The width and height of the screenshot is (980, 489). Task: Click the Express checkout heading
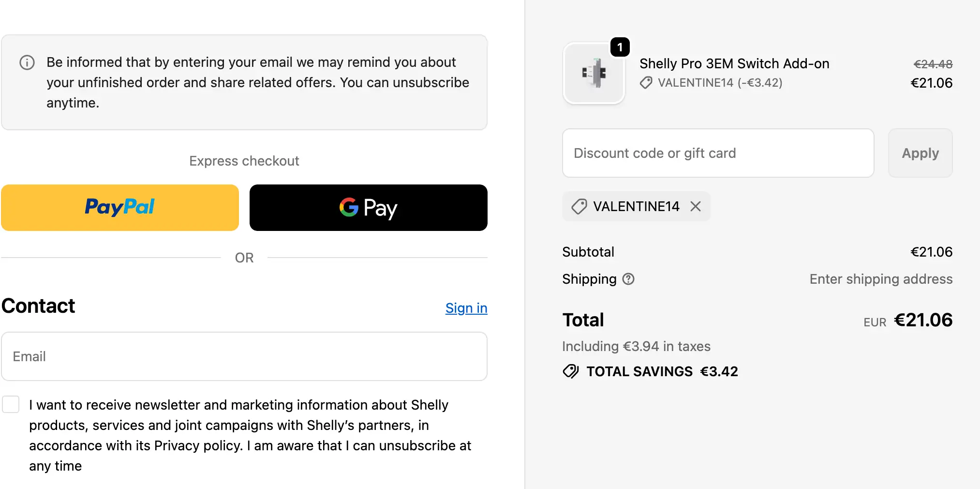pyautogui.click(x=244, y=161)
